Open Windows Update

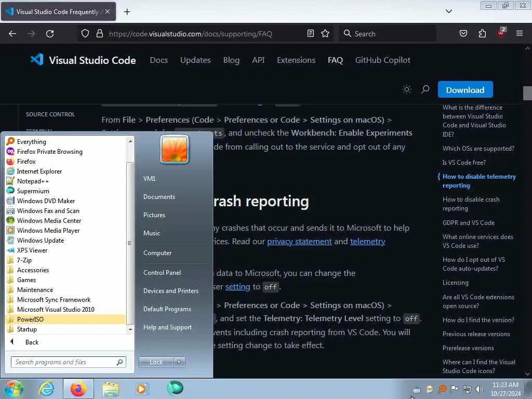coord(41,240)
